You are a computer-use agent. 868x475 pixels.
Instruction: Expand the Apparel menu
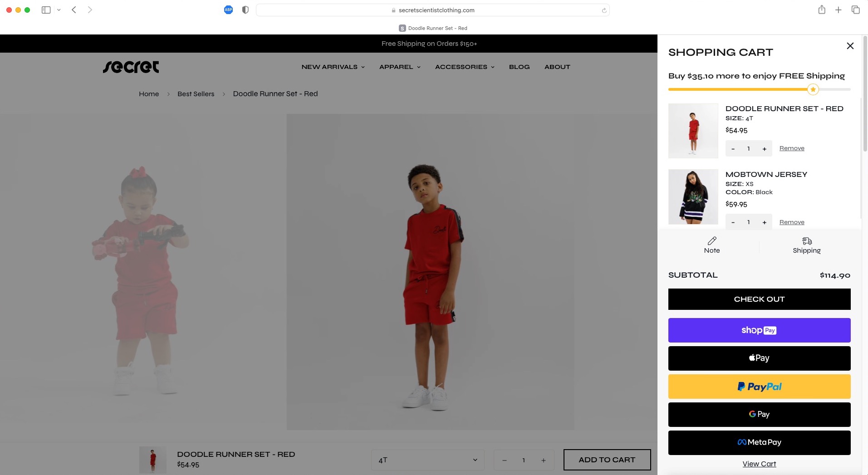[x=399, y=67]
